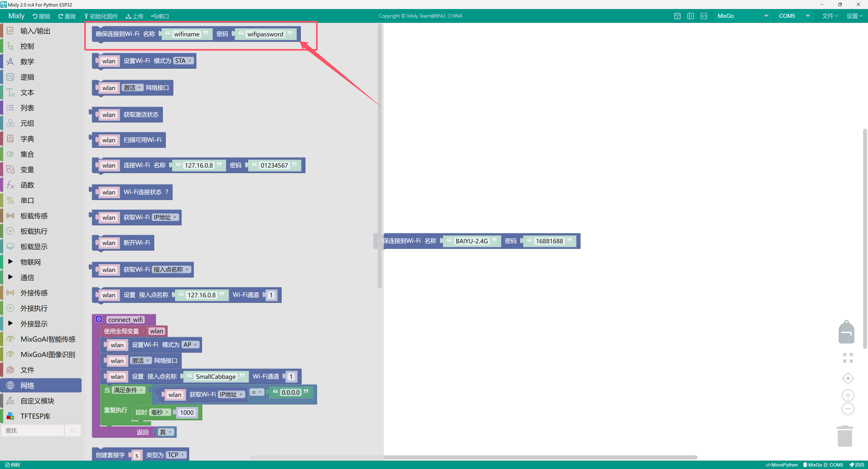This screenshot has height=469, width=868.
Task: Open the 外接执行 category
Action: [x=41, y=308]
